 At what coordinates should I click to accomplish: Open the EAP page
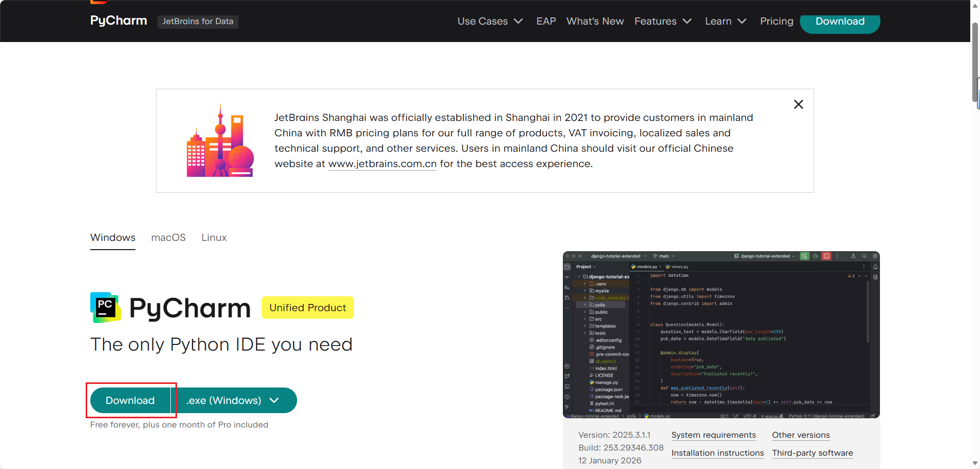pos(546,21)
